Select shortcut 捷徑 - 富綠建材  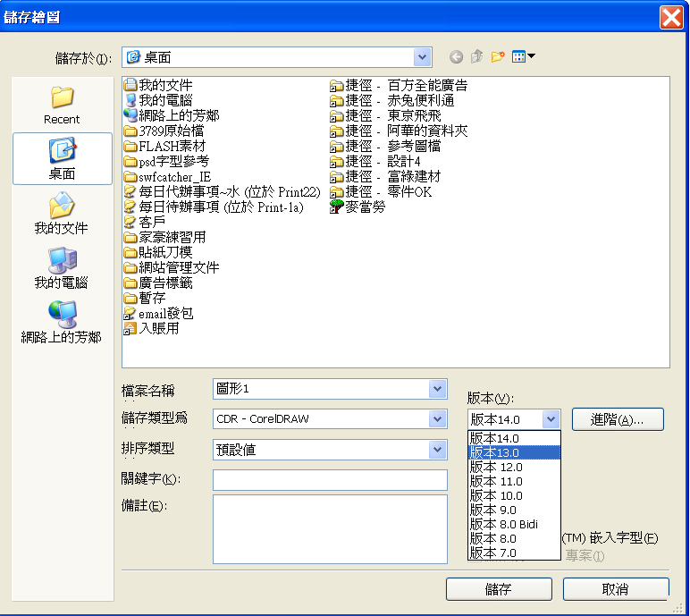point(385,177)
